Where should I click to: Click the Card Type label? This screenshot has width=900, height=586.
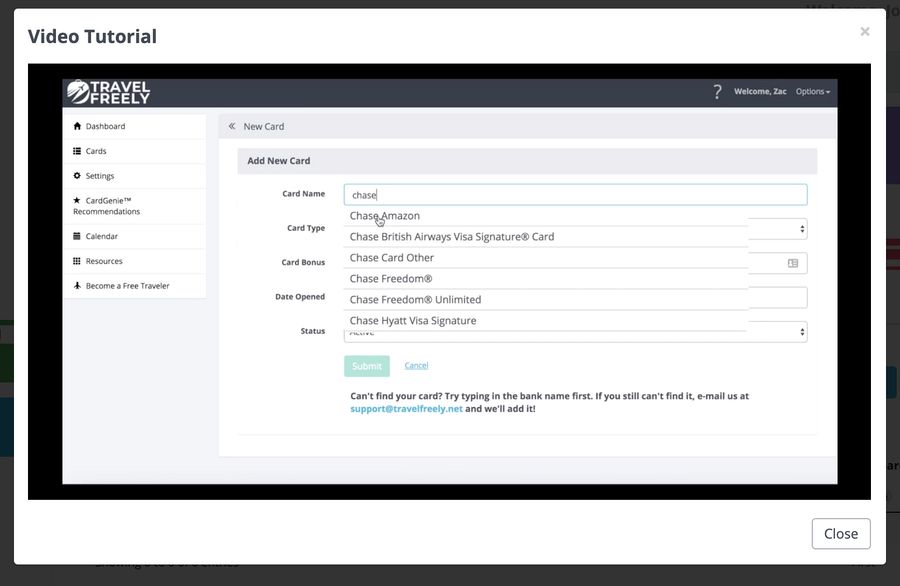[306, 228]
